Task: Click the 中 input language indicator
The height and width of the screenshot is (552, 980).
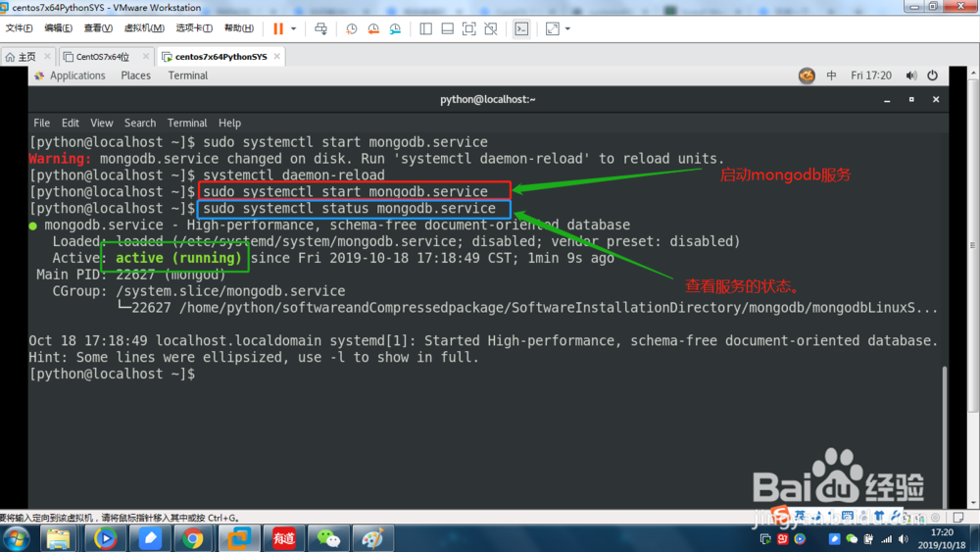Action: coord(831,75)
